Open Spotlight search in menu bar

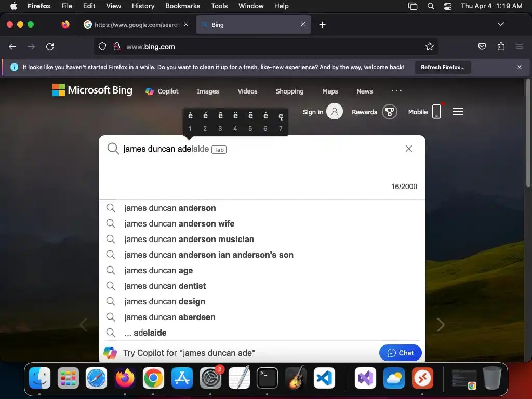point(431,6)
